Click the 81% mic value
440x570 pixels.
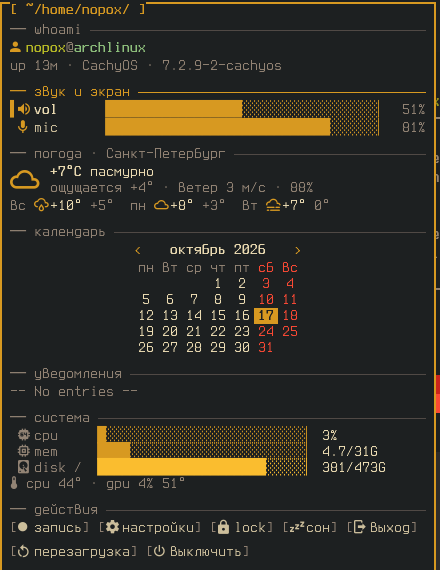(413, 127)
